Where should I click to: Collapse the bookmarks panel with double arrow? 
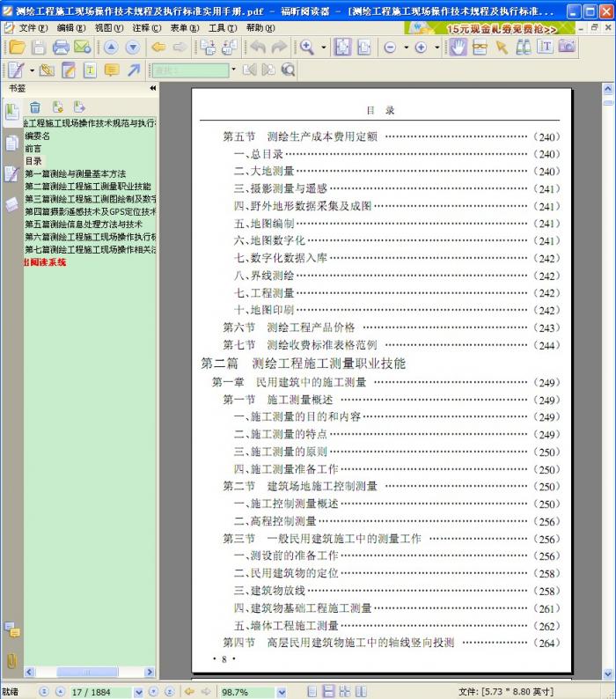click(152, 89)
